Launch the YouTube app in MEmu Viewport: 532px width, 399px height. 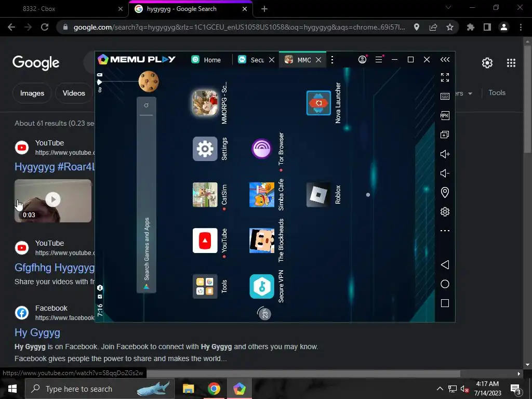coord(205,241)
